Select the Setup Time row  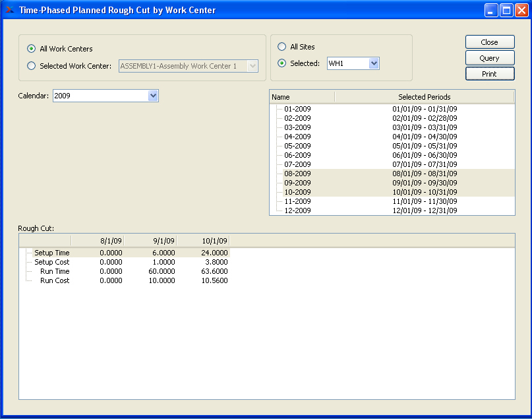click(51, 253)
